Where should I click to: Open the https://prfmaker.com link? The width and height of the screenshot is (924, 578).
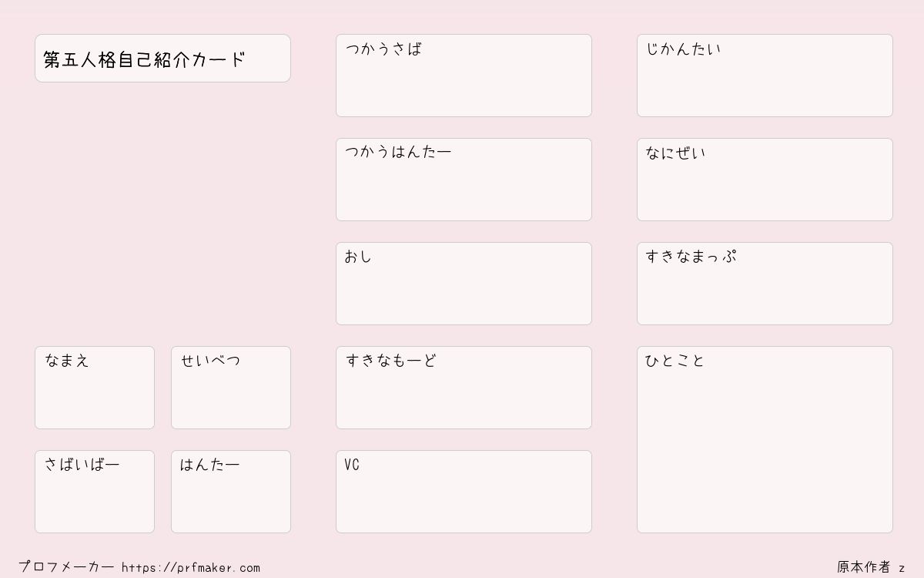(191, 568)
